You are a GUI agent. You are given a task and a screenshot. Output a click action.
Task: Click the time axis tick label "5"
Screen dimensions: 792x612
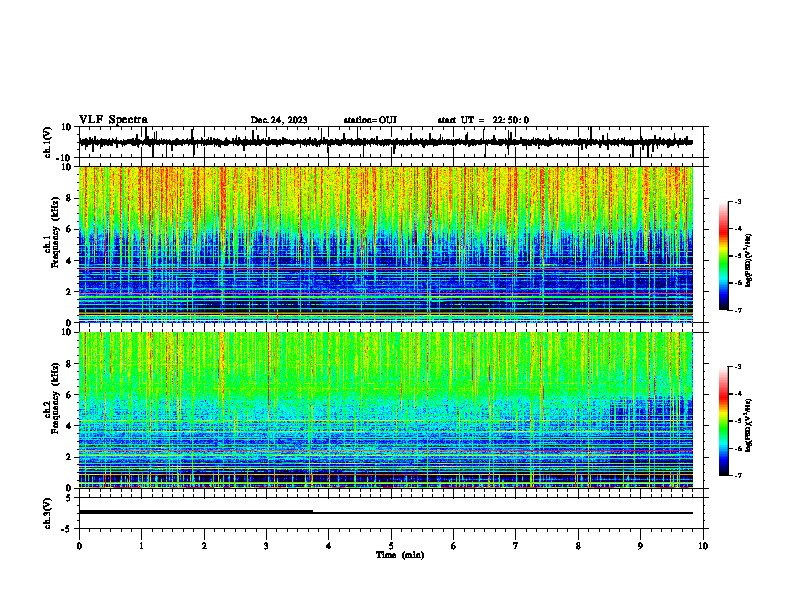tap(391, 546)
